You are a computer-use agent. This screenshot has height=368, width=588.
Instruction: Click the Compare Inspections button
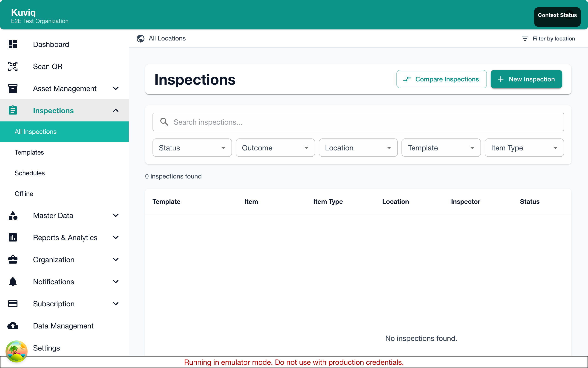click(441, 79)
